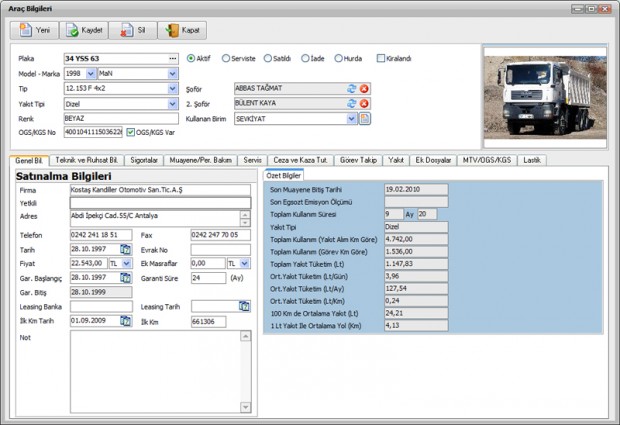The width and height of the screenshot is (620, 425).
Task: Refresh the Şoför ABBAS TAĞMAT entry
Action: click(x=352, y=89)
